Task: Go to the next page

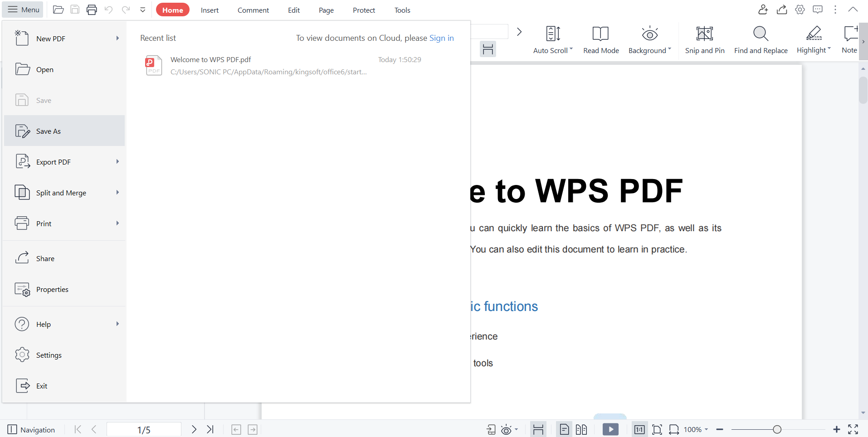Action: [194, 429]
